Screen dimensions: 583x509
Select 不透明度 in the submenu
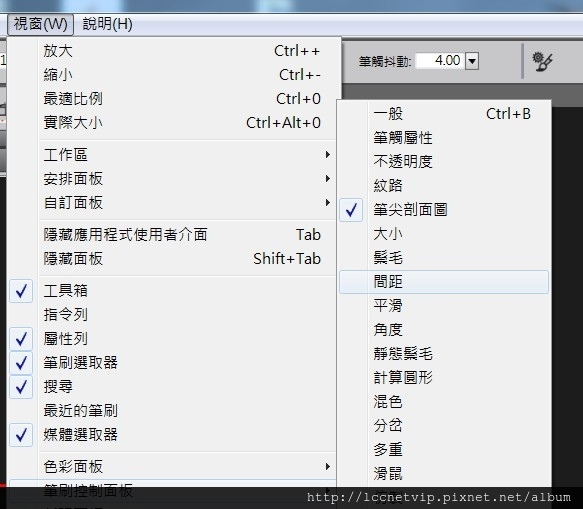pos(444,162)
